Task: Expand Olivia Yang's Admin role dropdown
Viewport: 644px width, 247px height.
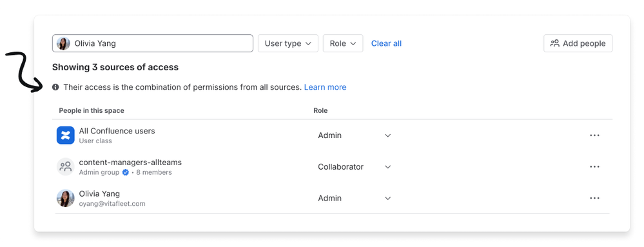Action: [x=355, y=198]
